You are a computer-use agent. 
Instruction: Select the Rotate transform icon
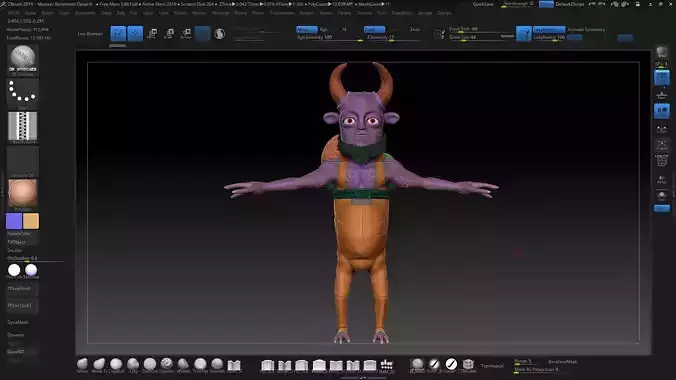[186, 34]
